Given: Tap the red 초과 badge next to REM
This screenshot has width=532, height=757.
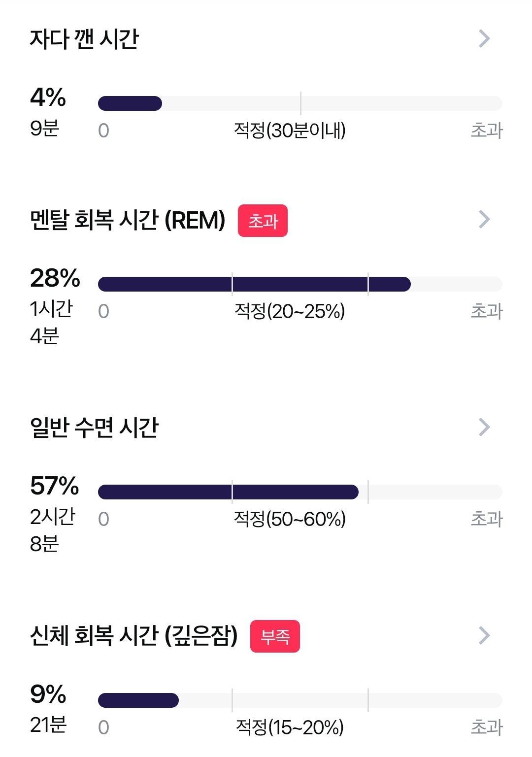Looking at the screenshot, I should click(x=263, y=221).
